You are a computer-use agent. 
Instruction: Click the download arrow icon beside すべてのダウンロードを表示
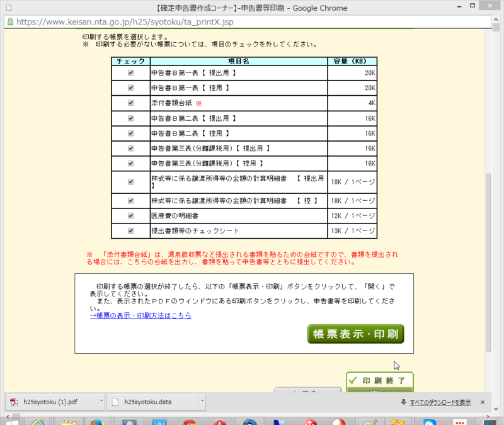click(x=403, y=402)
